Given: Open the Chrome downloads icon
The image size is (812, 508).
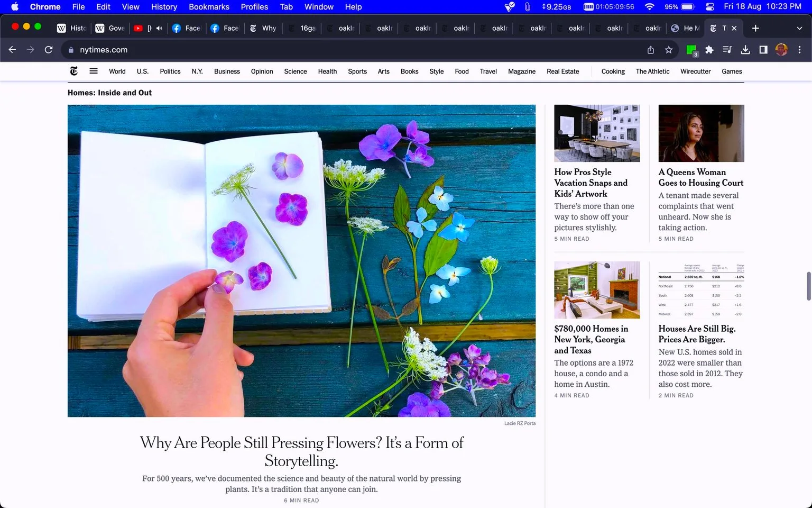Looking at the screenshot, I should [x=745, y=50].
